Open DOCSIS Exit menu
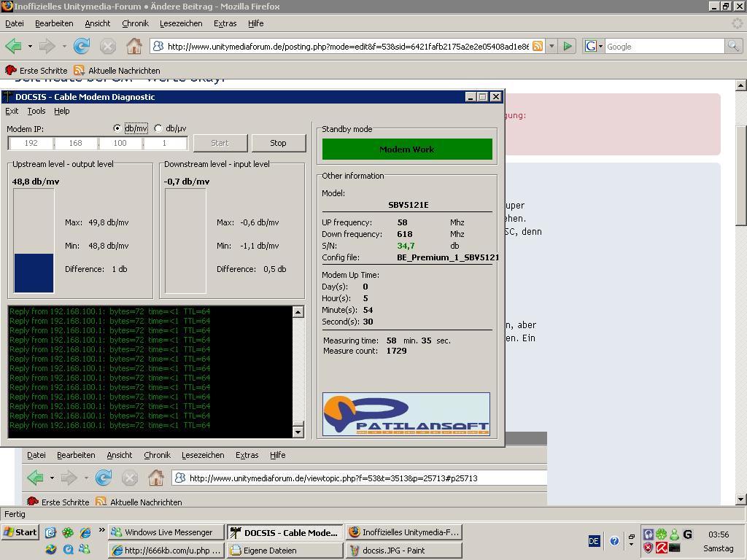This screenshot has height=560, width=747. pyautogui.click(x=12, y=111)
